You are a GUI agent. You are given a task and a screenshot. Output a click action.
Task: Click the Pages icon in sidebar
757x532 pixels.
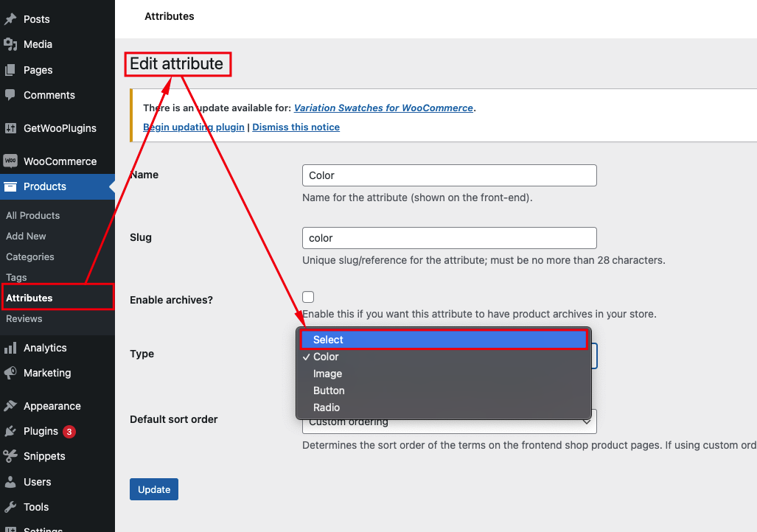point(10,70)
